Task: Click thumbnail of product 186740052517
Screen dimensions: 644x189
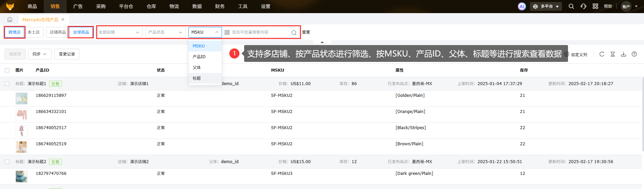Action: 22,131
